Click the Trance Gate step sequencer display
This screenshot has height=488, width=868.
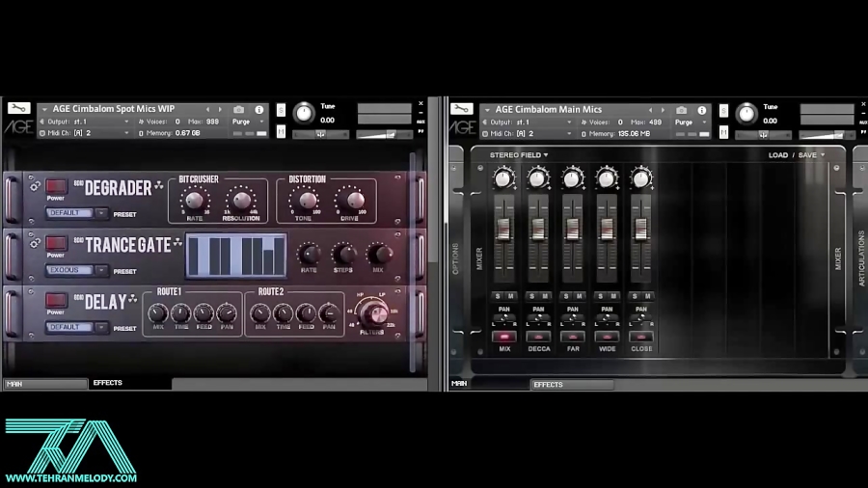[x=236, y=255]
